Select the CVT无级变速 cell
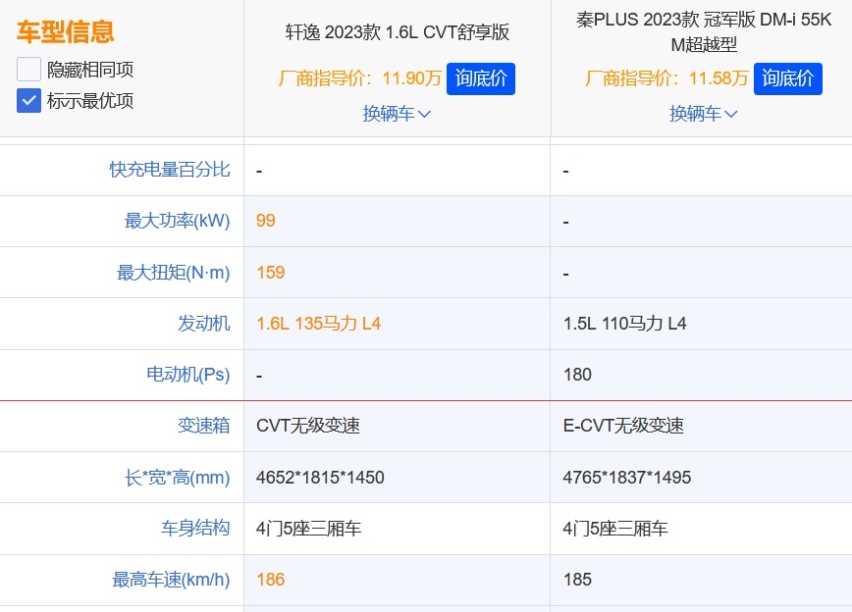 point(308,426)
